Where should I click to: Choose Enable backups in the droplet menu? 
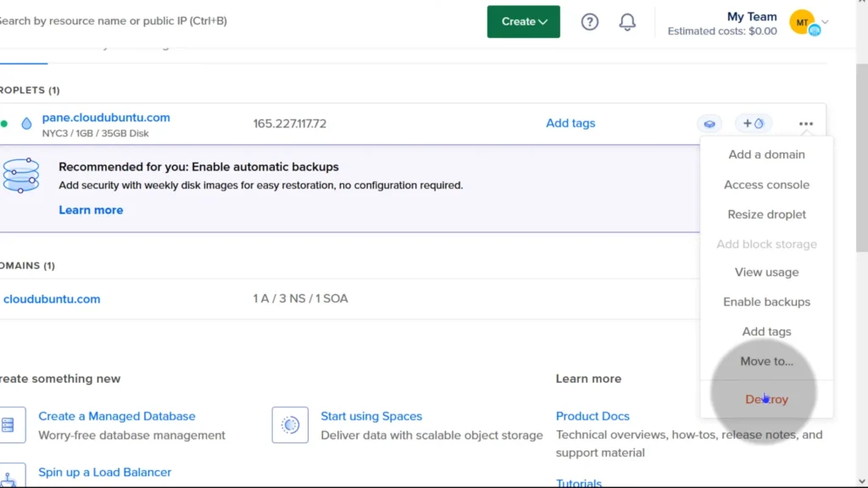[x=766, y=302]
